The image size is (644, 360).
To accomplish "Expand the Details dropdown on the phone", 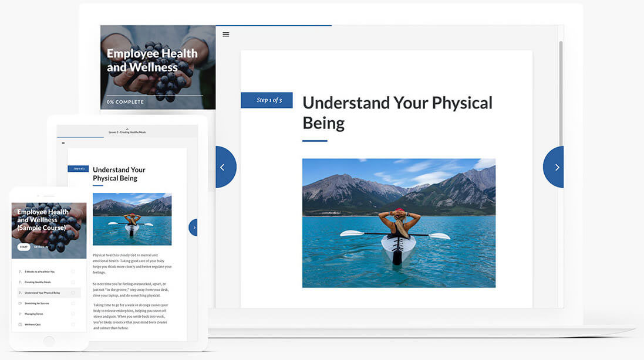I will (40, 247).
